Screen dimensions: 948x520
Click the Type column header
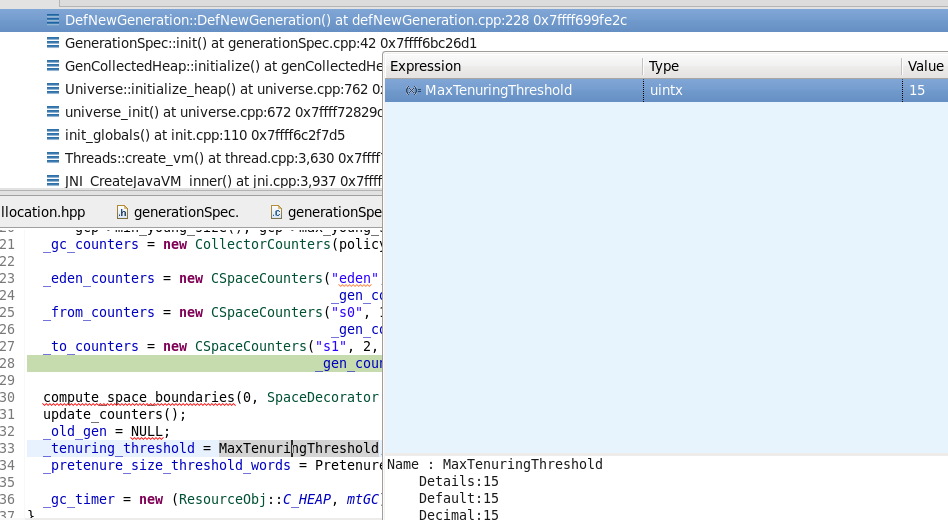772,66
